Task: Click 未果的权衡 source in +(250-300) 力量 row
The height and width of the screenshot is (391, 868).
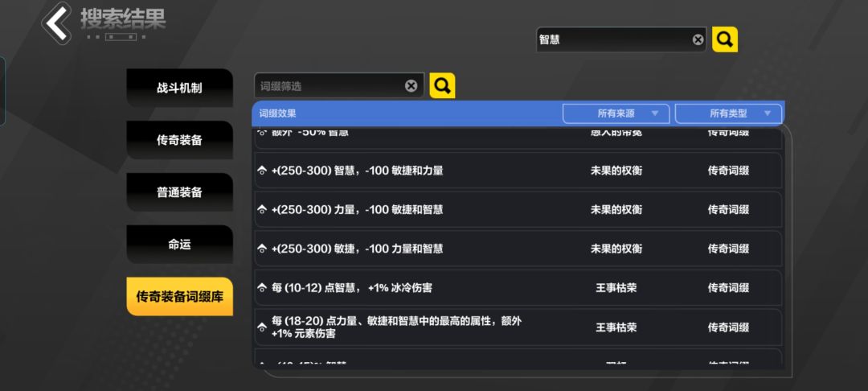Action: pos(616,210)
